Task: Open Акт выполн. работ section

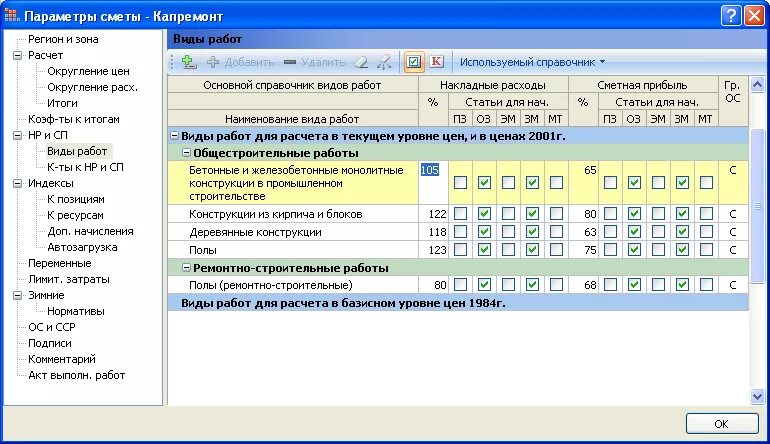Action: pyautogui.click(x=77, y=375)
